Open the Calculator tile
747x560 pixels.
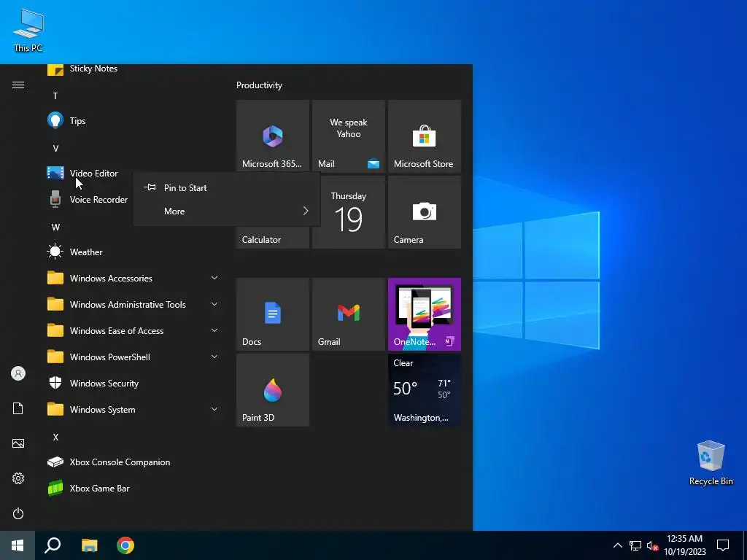(273, 237)
